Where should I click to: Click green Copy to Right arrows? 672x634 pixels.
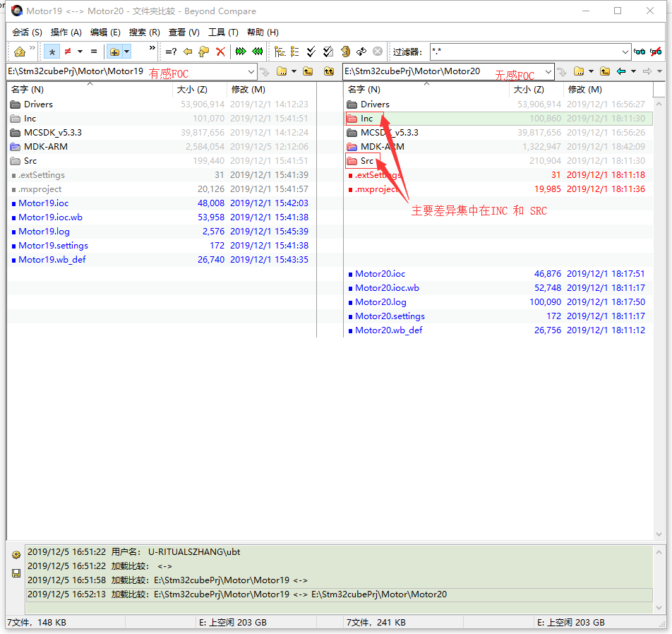pos(241,52)
